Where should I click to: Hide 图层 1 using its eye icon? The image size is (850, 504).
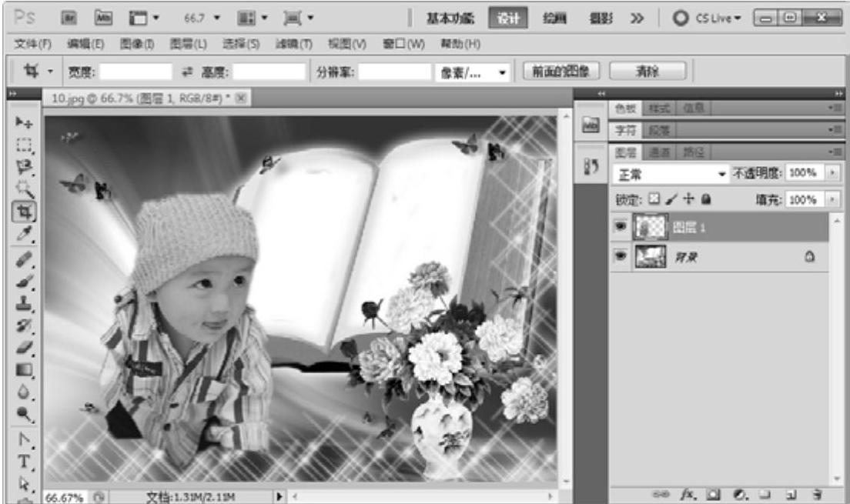(620, 228)
